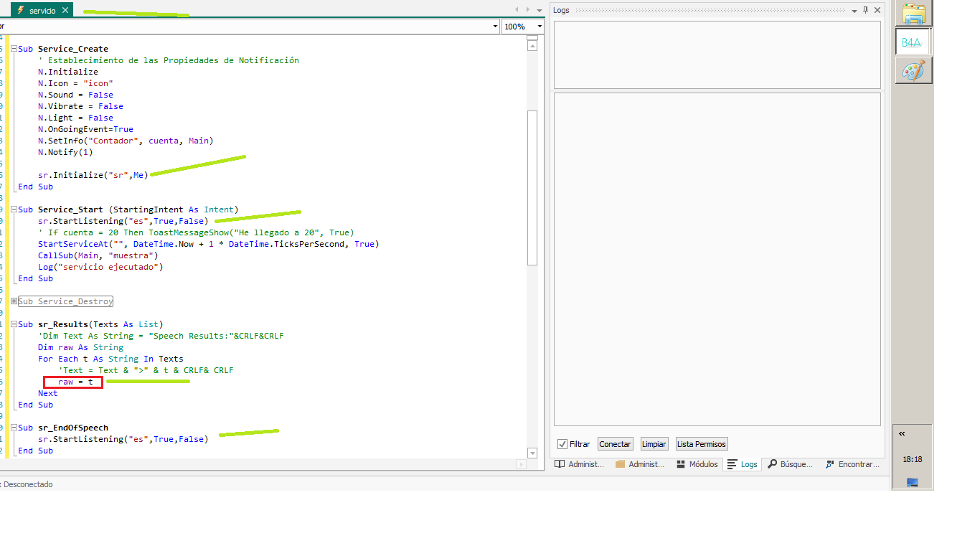
Task: Close the servicio tab with its X
Action: [65, 10]
